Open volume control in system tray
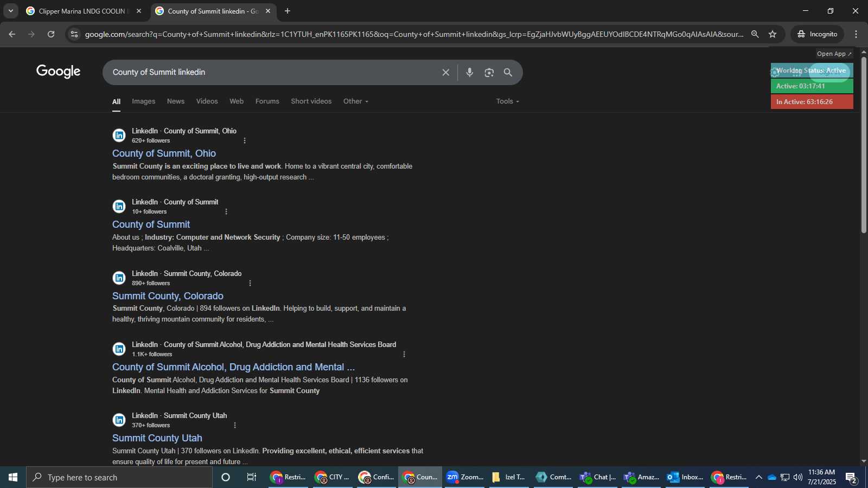 pos(798,477)
